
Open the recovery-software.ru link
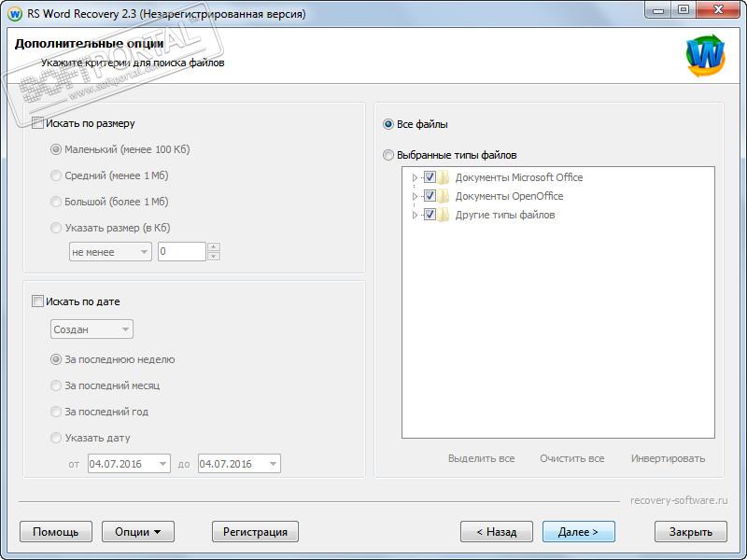coord(679,500)
